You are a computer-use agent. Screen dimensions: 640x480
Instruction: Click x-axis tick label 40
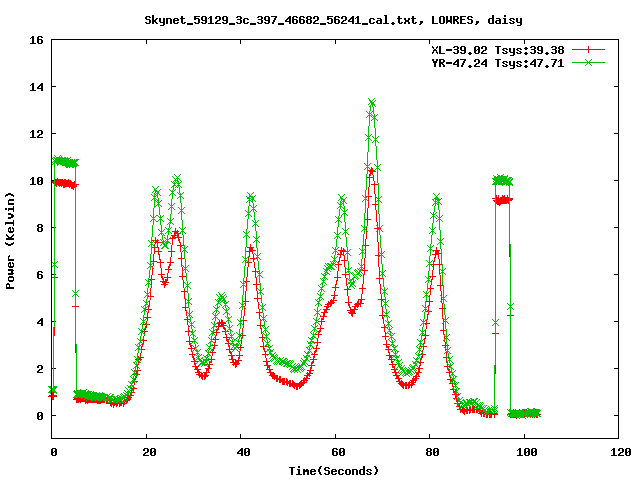point(243,452)
